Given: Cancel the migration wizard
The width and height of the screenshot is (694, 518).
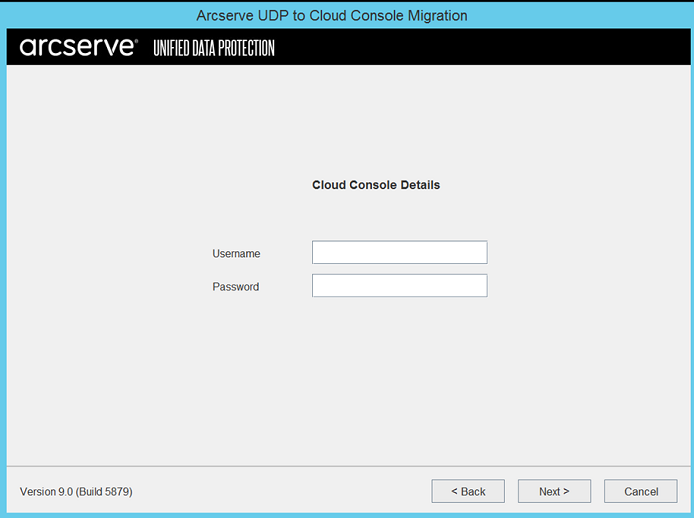Looking at the screenshot, I should pos(641,491).
